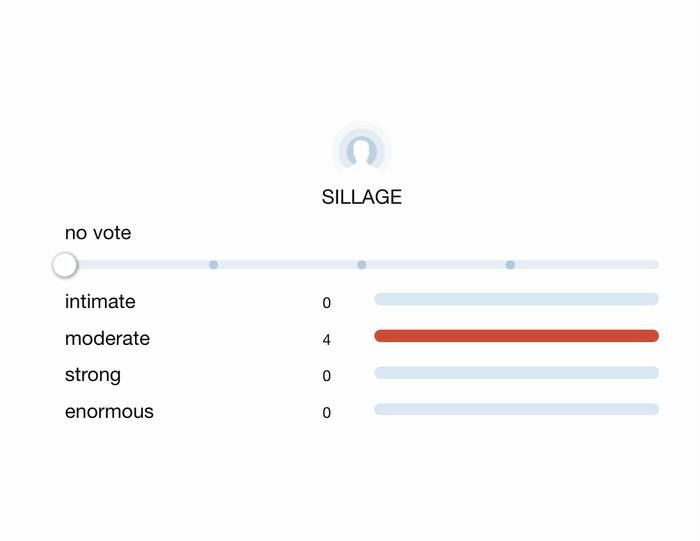Click the empty strong vote bar
700x541 pixels.
516,373
